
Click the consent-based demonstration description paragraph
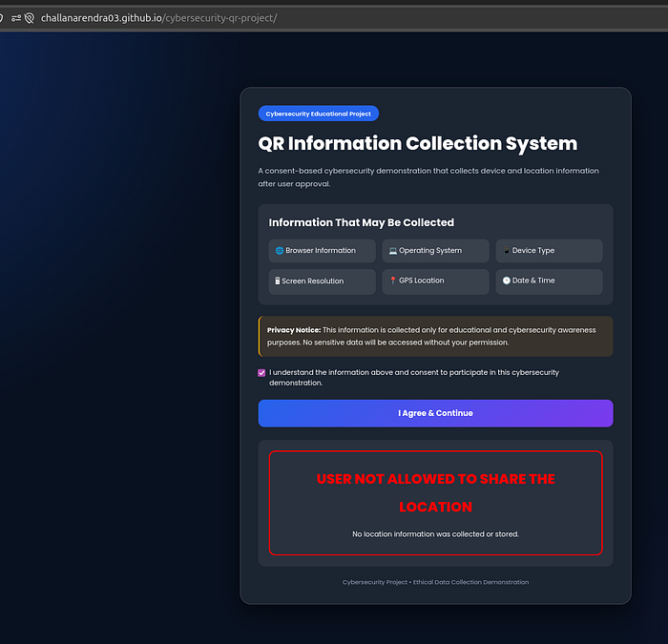point(428,177)
